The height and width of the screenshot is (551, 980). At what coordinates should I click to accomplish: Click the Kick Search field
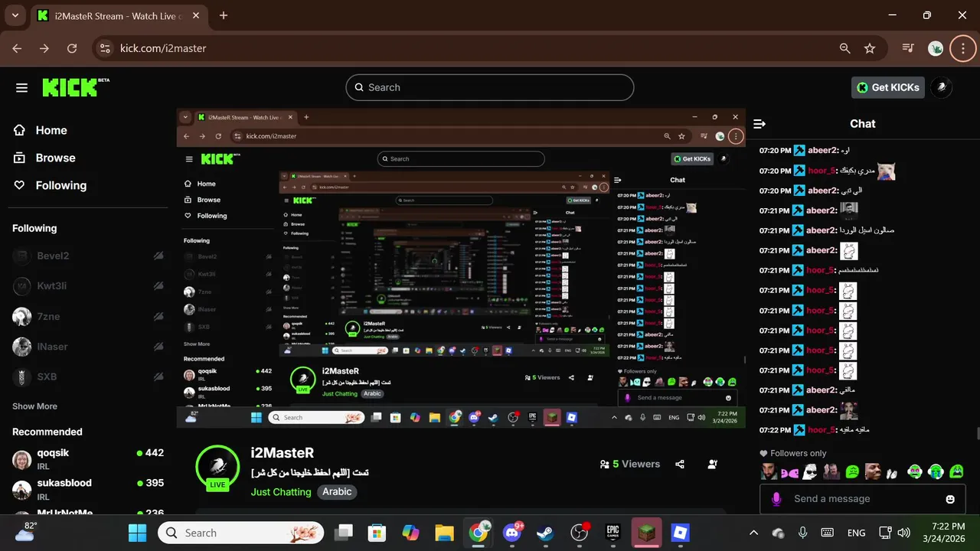[490, 87]
